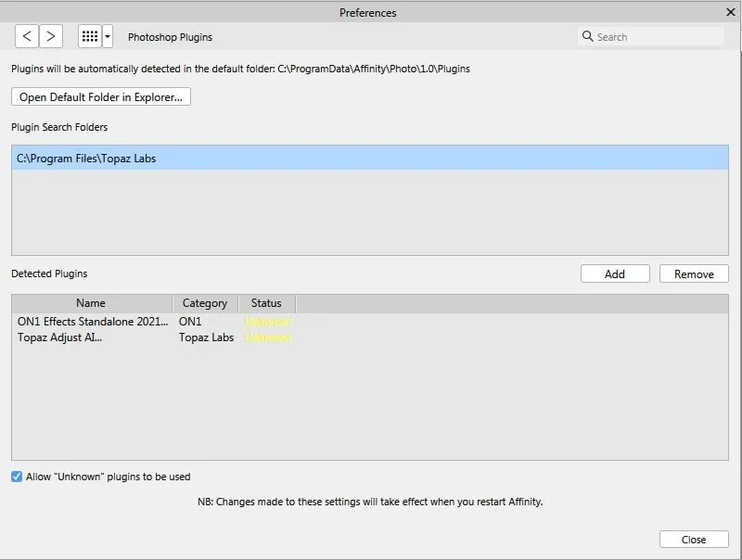742x560 pixels.
Task: Navigate forward using the right arrow icon
Action: click(49, 36)
